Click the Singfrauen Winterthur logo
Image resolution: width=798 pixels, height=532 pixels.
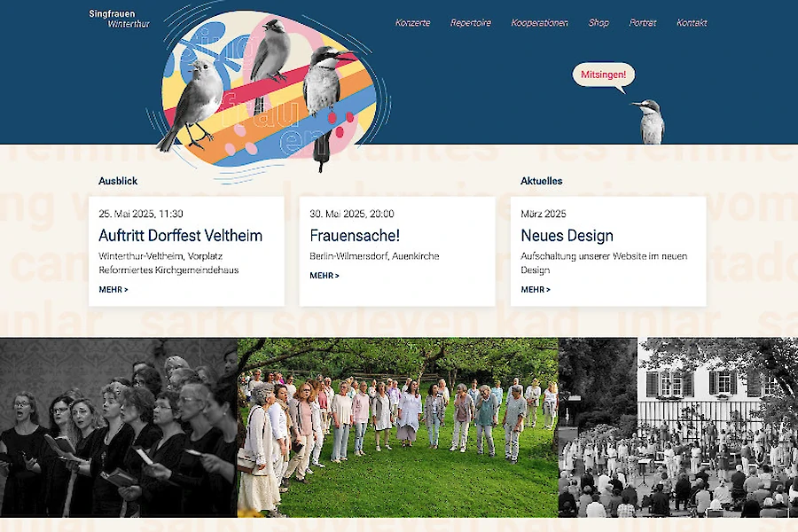pos(119,19)
